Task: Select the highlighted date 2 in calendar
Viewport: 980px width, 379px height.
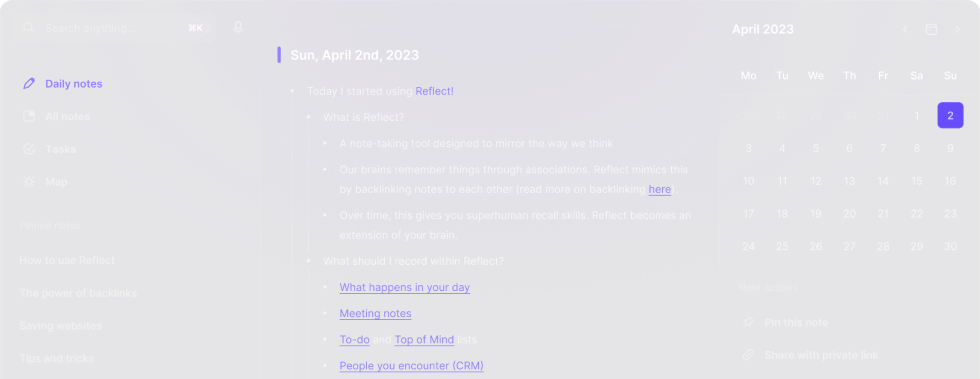Action: click(x=950, y=115)
